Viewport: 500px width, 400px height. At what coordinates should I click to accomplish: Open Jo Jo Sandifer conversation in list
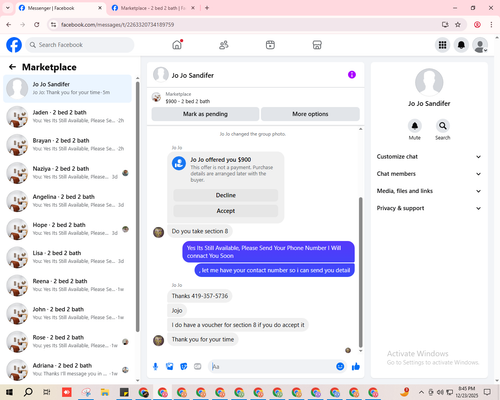(x=67, y=88)
